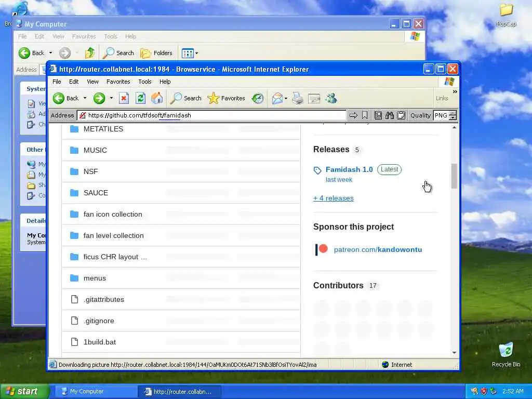Open the Famidash 1.0 release
The height and width of the screenshot is (399, 532).
pos(349,170)
